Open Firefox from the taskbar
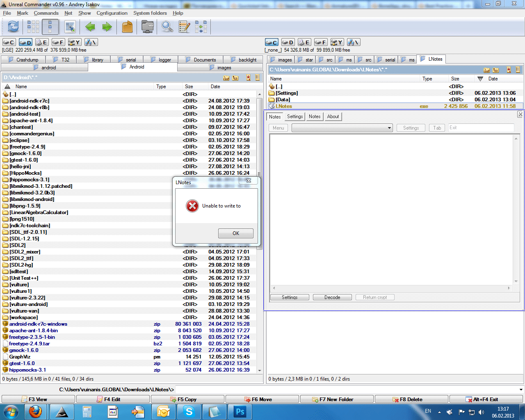This screenshot has width=525, height=420. (35, 411)
